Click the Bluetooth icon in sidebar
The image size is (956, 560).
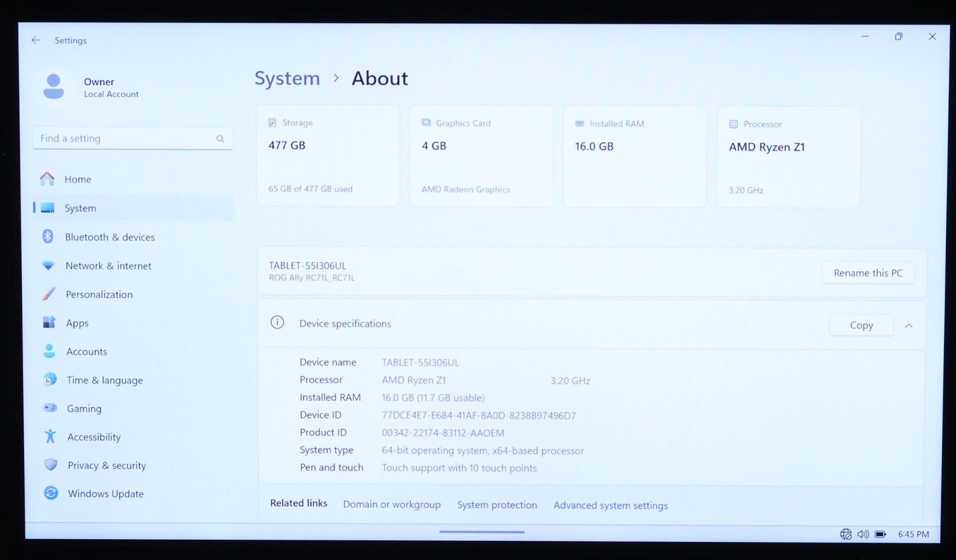[x=48, y=236]
